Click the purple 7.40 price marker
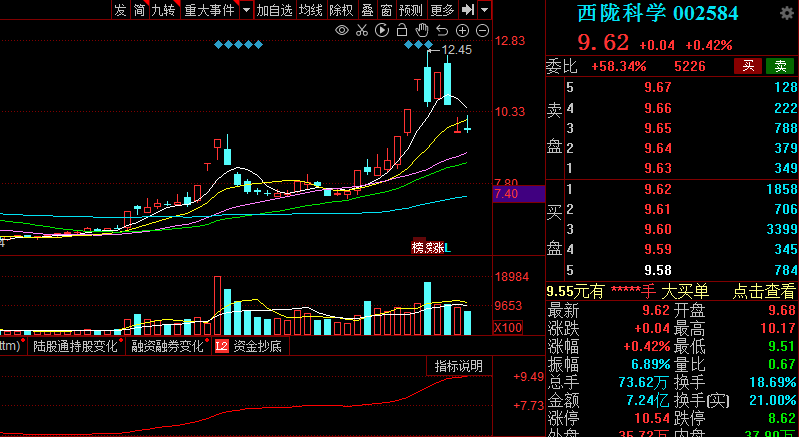Viewport: 799px width, 437px height. pyautogui.click(x=518, y=194)
